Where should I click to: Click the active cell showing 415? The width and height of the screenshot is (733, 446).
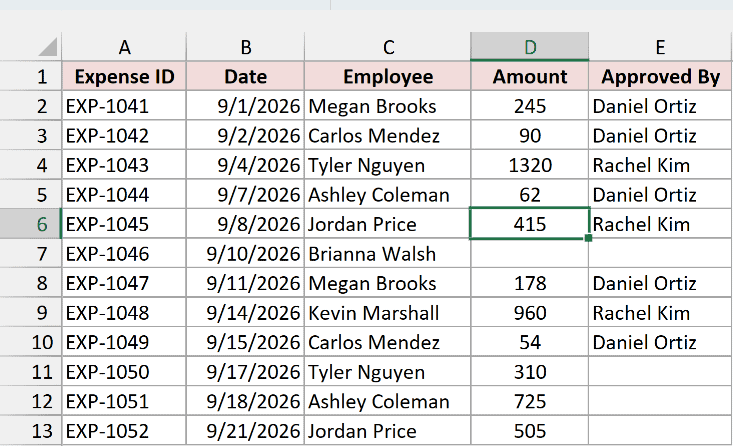tap(530, 224)
